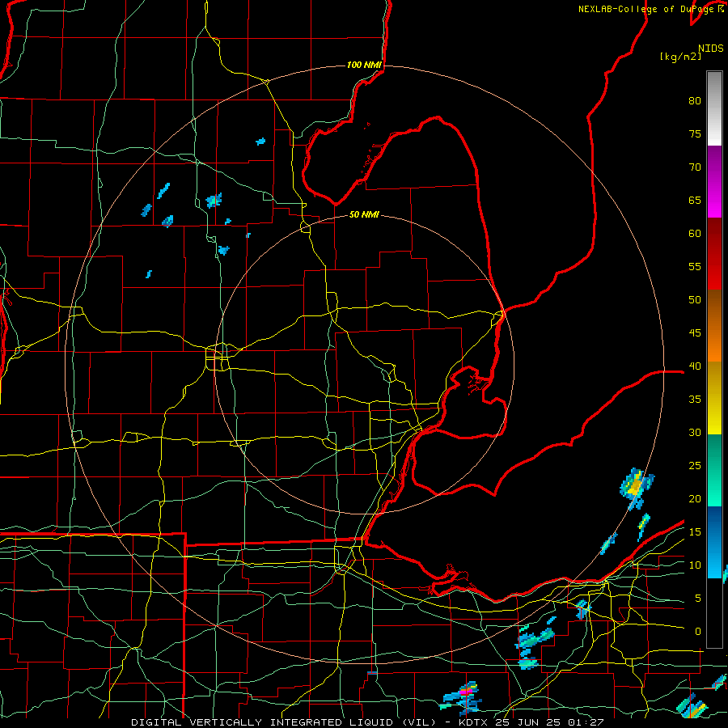Click the 100 NMI range ring label

click(x=364, y=65)
